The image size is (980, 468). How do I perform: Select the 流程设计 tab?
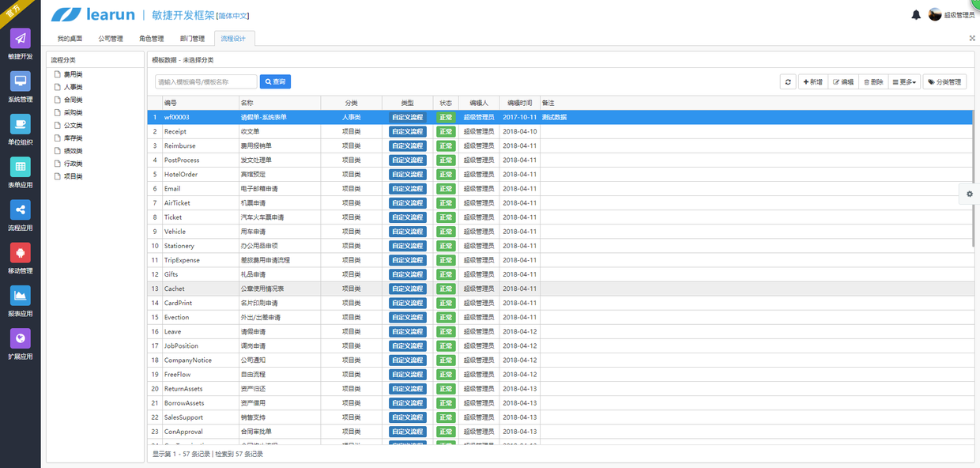pyautogui.click(x=234, y=38)
